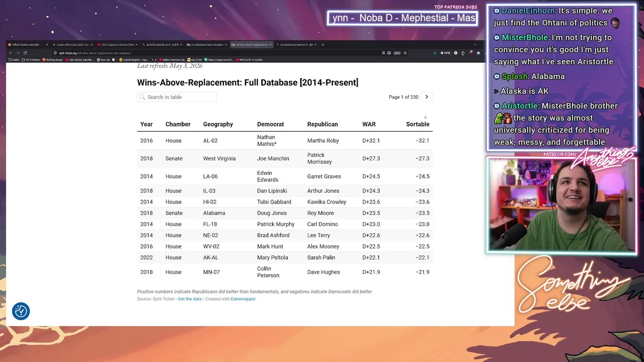644x362 pixels.
Task: Sort the table by Republican column
Action: [323, 124]
